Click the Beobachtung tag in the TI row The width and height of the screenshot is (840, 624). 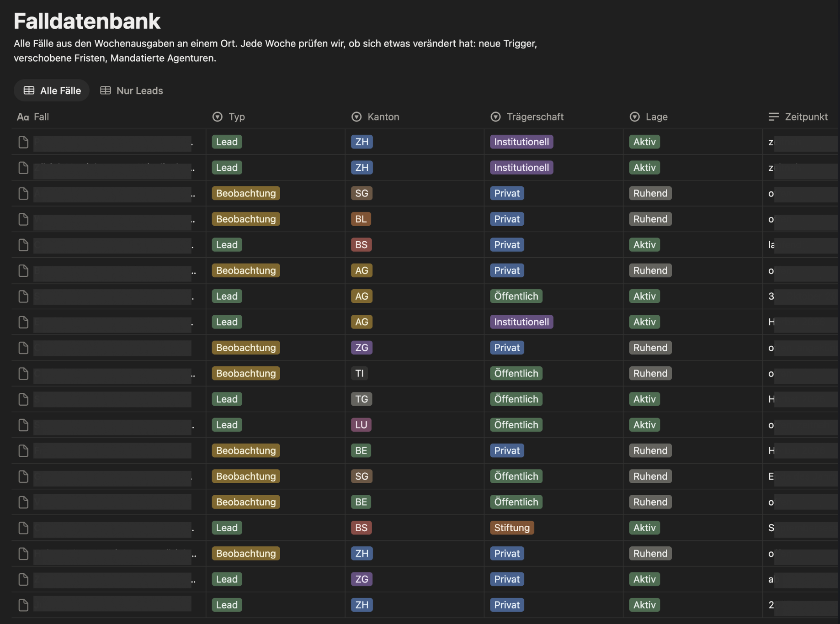[x=246, y=373]
